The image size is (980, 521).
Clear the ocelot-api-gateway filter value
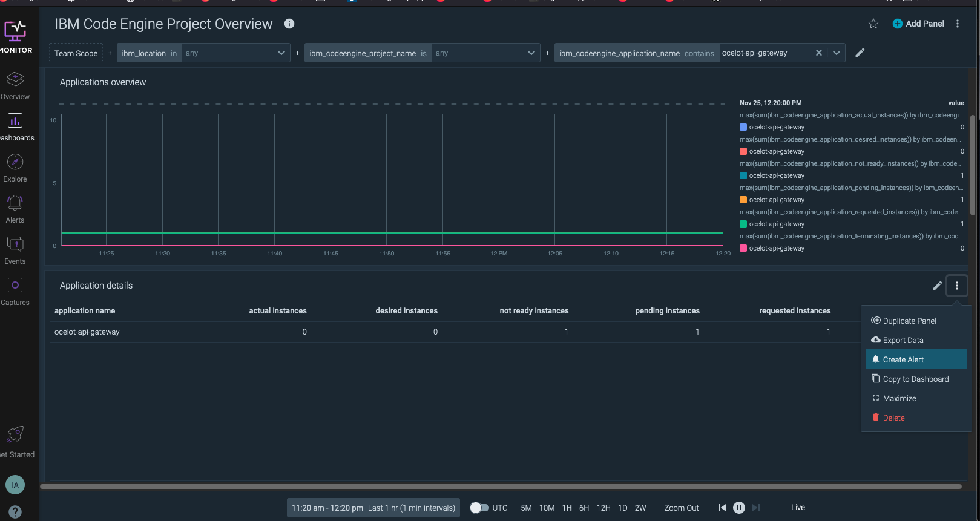tap(819, 53)
